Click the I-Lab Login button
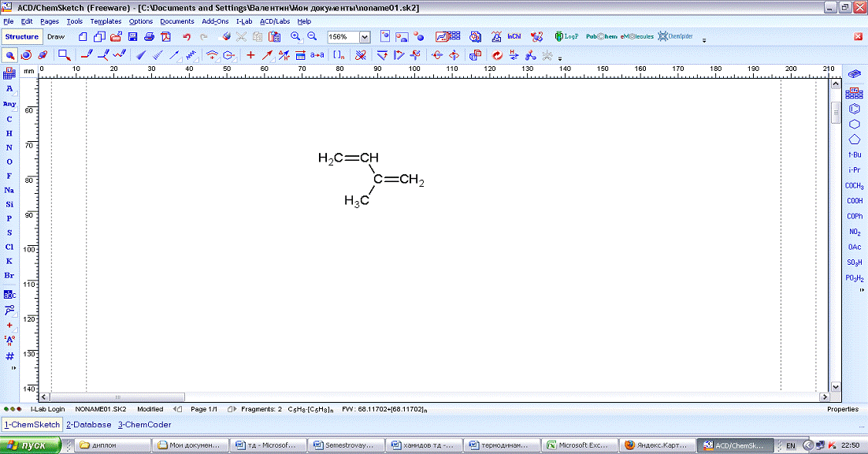The image size is (868, 454). click(x=48, y=409)
